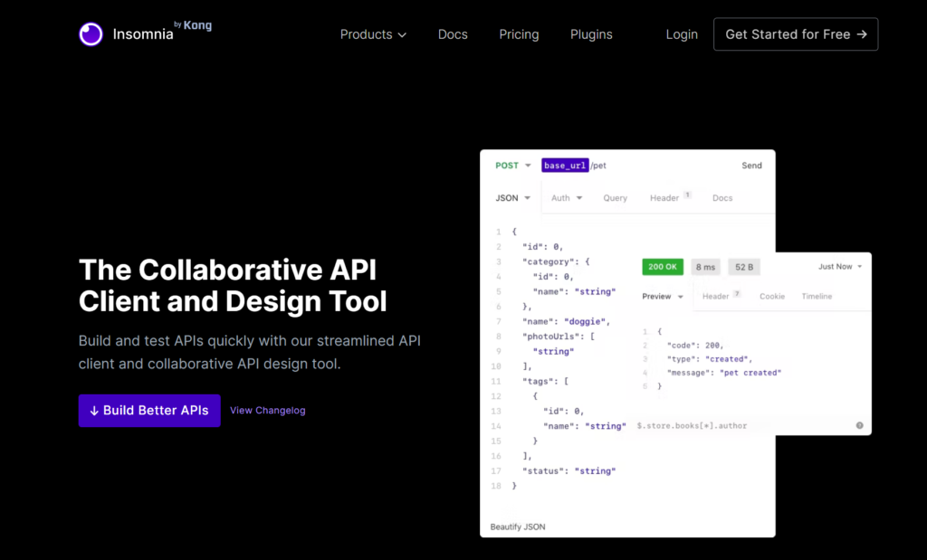Image resolution: width=927 pixels, height=560 pixels.
Task: Click the "type": "created" response line
Action: point(710,359)
